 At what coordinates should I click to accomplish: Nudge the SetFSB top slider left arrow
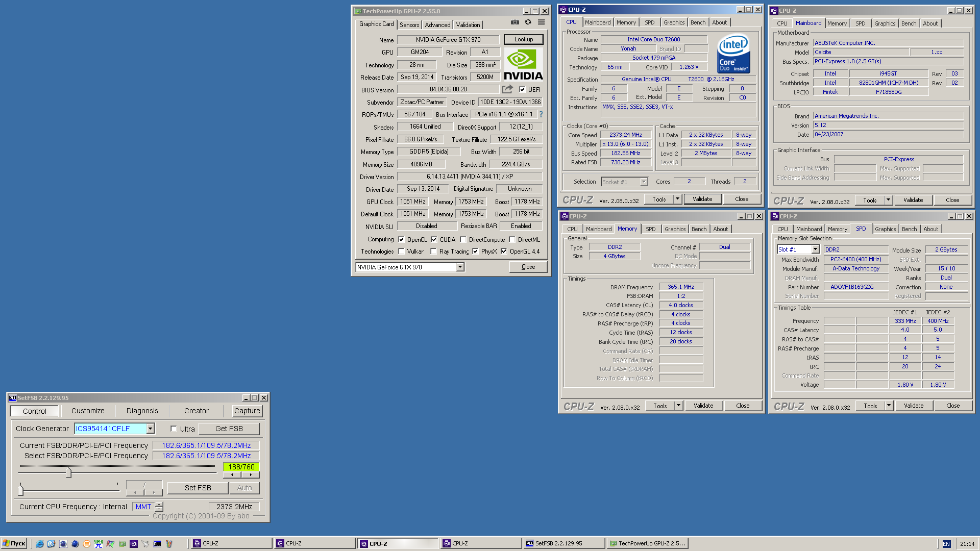[232, 475]
